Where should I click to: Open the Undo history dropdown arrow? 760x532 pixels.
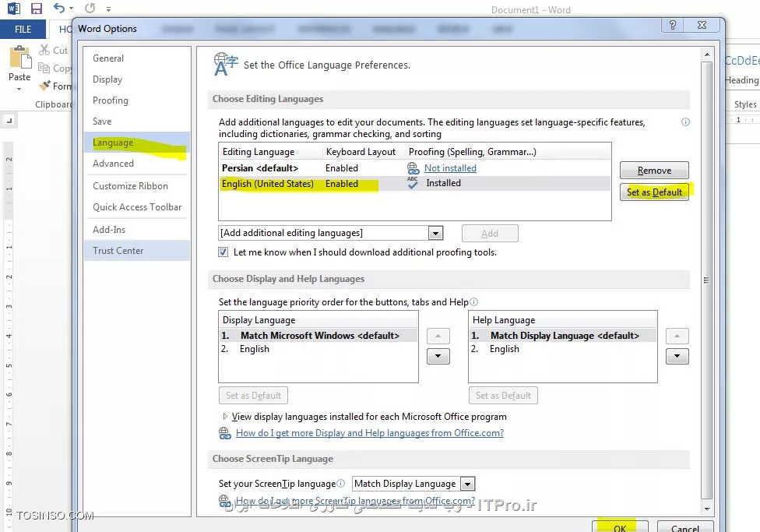(x=72, y=9)
